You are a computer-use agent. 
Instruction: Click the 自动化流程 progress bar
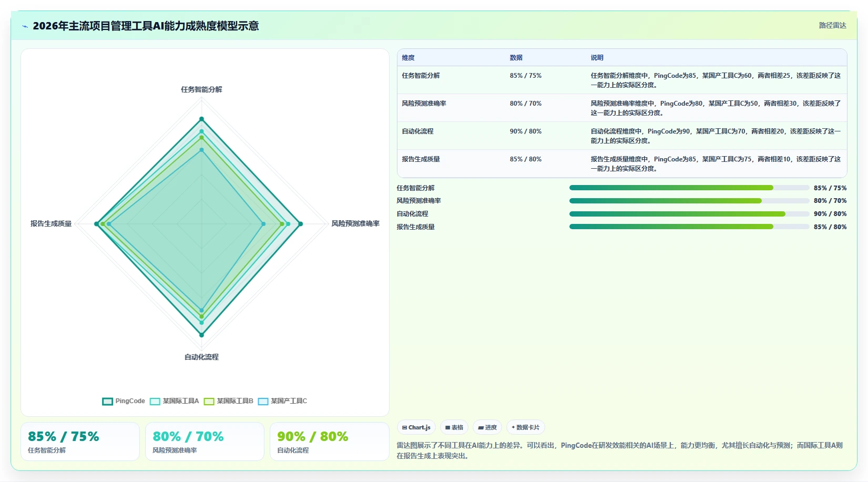[689, 214]
